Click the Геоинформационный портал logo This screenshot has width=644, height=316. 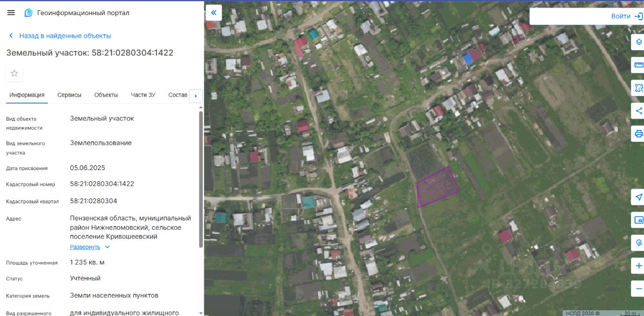click(77, 13)
